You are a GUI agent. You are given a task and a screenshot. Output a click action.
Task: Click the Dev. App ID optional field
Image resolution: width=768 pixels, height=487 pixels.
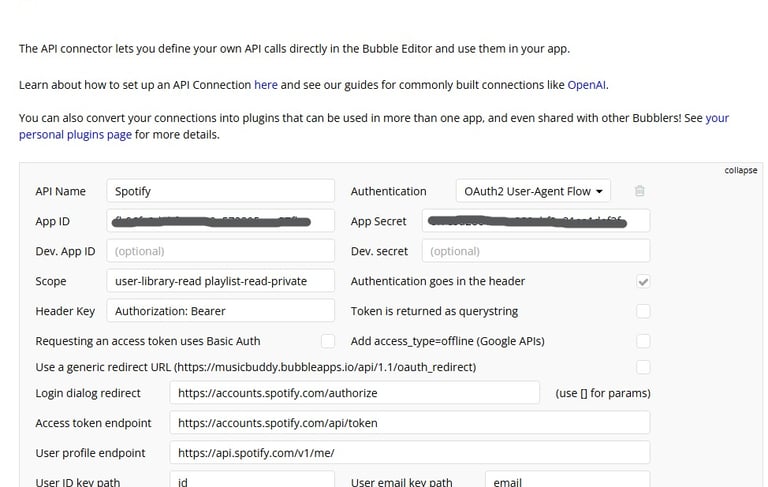click(220, 251)
